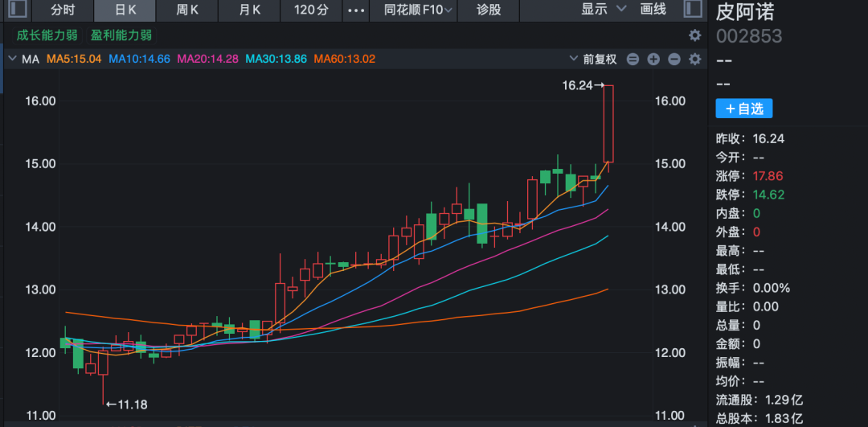Click the zoom out minus icon
Image resolution: width=868 pixels, height=427 pixels.
tap(674, 60)
